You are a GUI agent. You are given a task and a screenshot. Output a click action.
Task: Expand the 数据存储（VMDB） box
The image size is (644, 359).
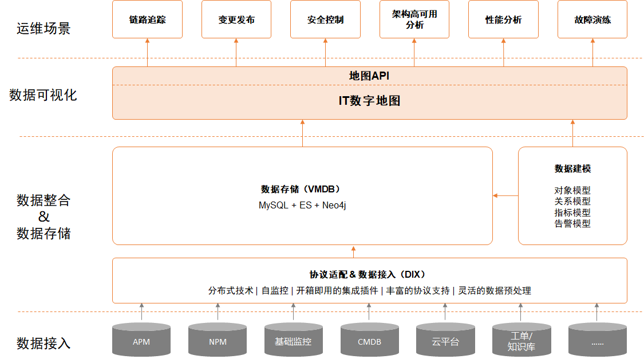303,195
